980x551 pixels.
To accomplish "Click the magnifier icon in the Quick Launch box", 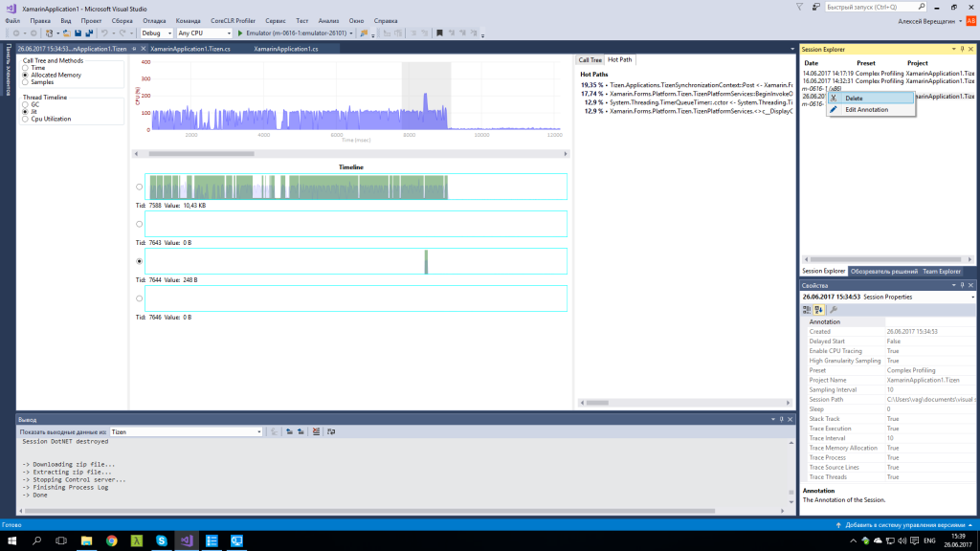I will coord(922,7).
